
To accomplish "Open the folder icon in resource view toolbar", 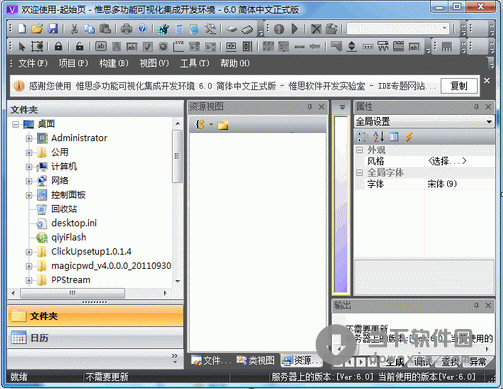I will pyautogui.click(x=223, y=125).
